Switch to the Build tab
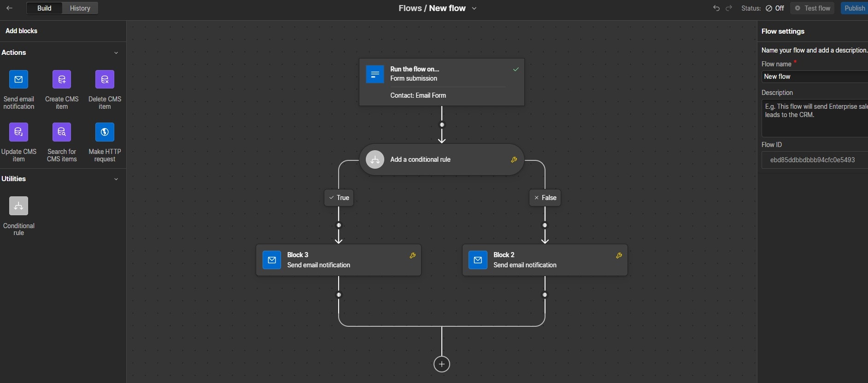Viewport: 868px width, 383px height. (x=44, y=8)
